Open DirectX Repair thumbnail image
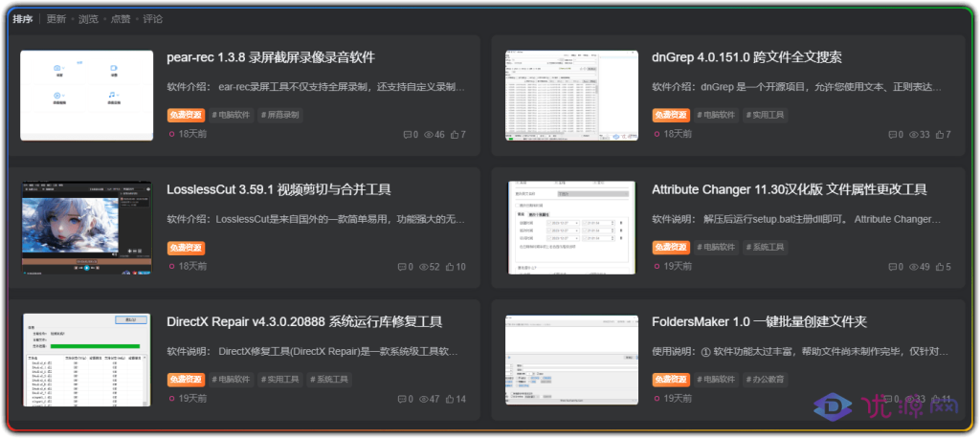 [86, 360]
